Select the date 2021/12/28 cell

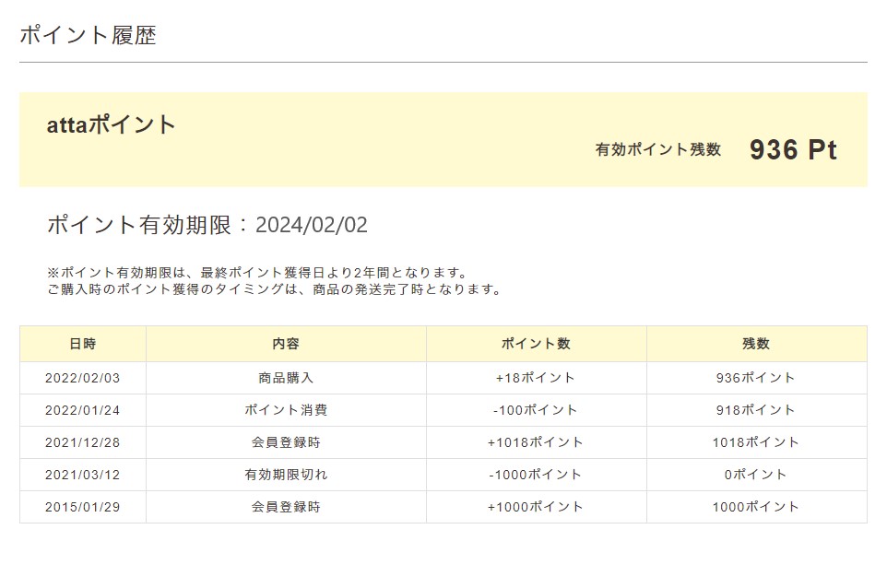click(83, 442)
